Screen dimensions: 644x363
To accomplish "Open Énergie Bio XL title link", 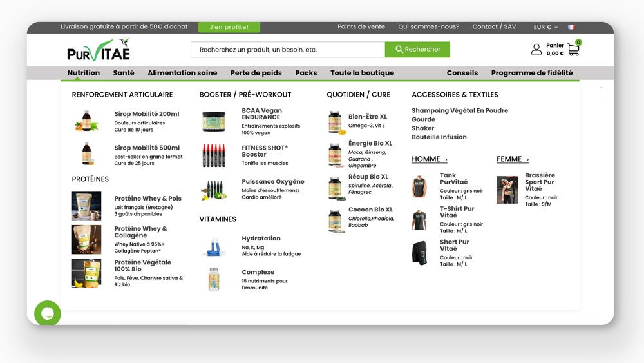I will coord(370,144).
